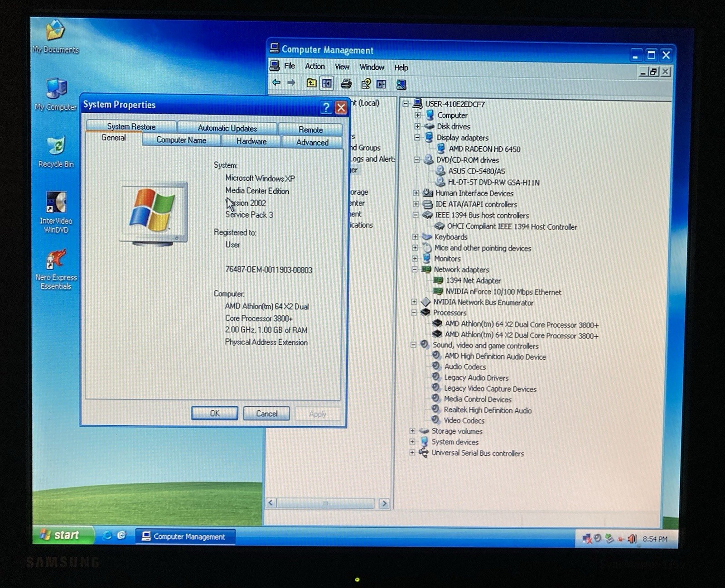Expand the Disk drives node
725x588 pixels.
[x=418, y=126]
